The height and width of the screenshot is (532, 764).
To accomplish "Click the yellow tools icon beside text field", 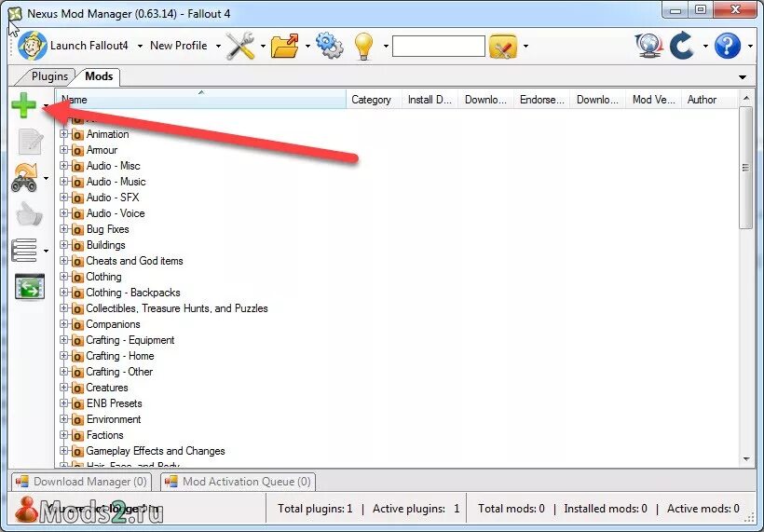I will click(503, 47).
